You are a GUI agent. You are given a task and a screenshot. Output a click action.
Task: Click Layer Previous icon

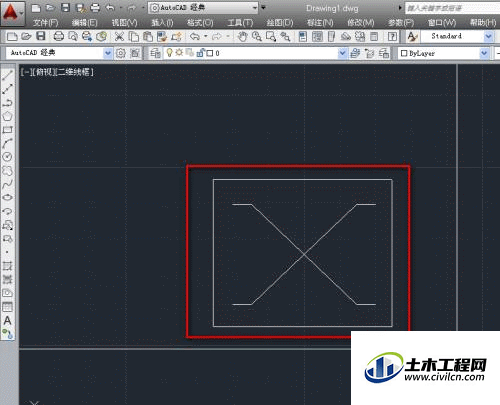coord(369,53)
